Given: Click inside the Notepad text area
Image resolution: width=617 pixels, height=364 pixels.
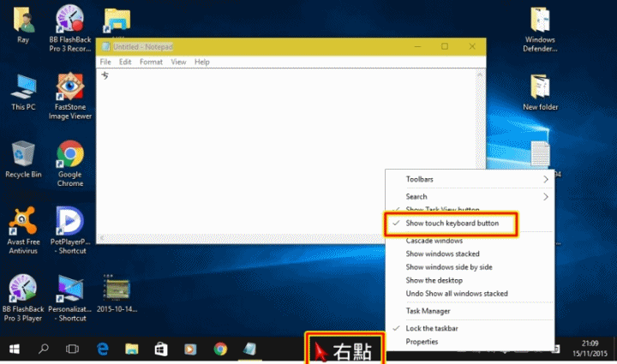Looking at the screenshot, I should [x=286, y=152].
